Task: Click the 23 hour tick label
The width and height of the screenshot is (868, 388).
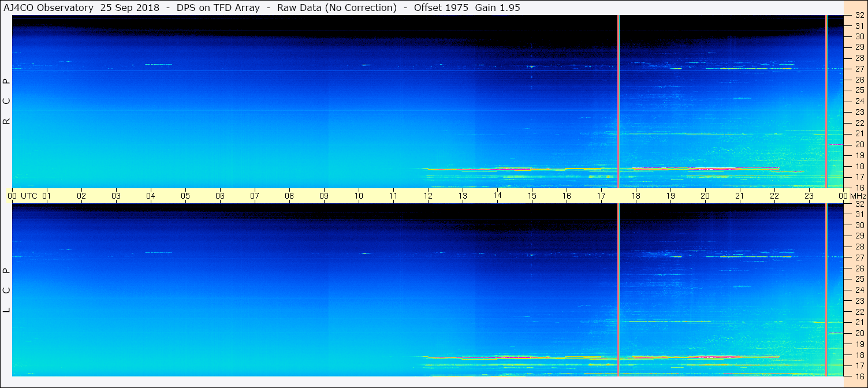Action: pos(809,196)
